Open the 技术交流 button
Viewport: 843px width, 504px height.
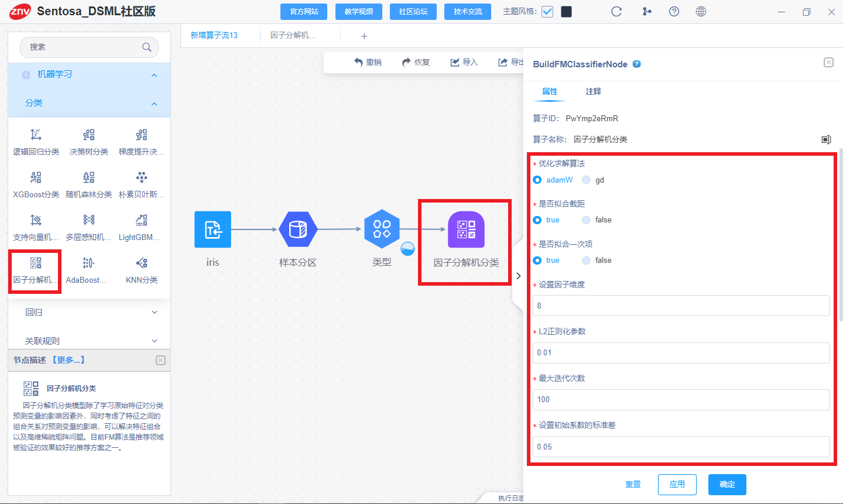[468, 12]
